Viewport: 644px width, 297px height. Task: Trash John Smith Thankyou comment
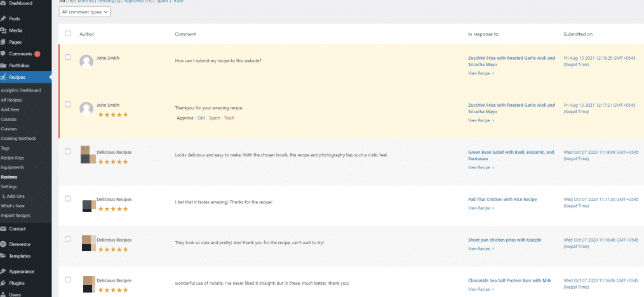tap(229, 118)
